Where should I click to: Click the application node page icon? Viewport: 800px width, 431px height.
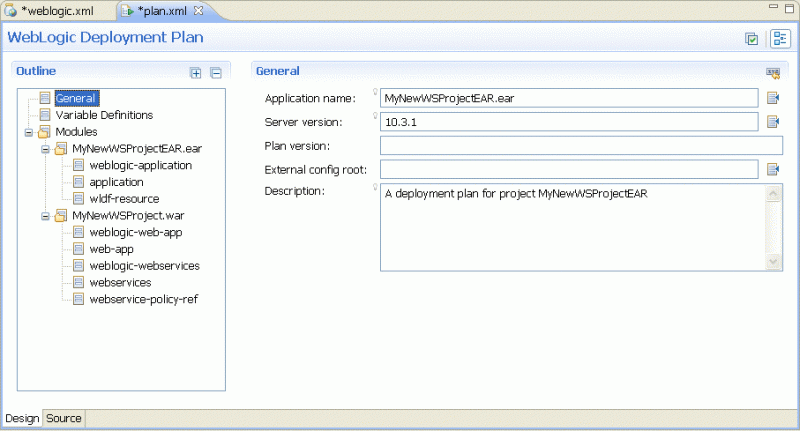click(78, 182)
